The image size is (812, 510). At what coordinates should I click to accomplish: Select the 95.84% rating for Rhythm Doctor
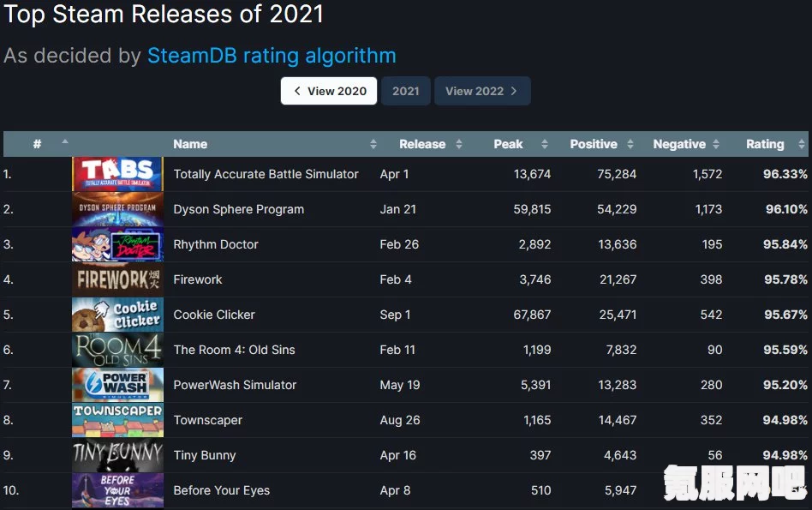(x=785, y=244)
